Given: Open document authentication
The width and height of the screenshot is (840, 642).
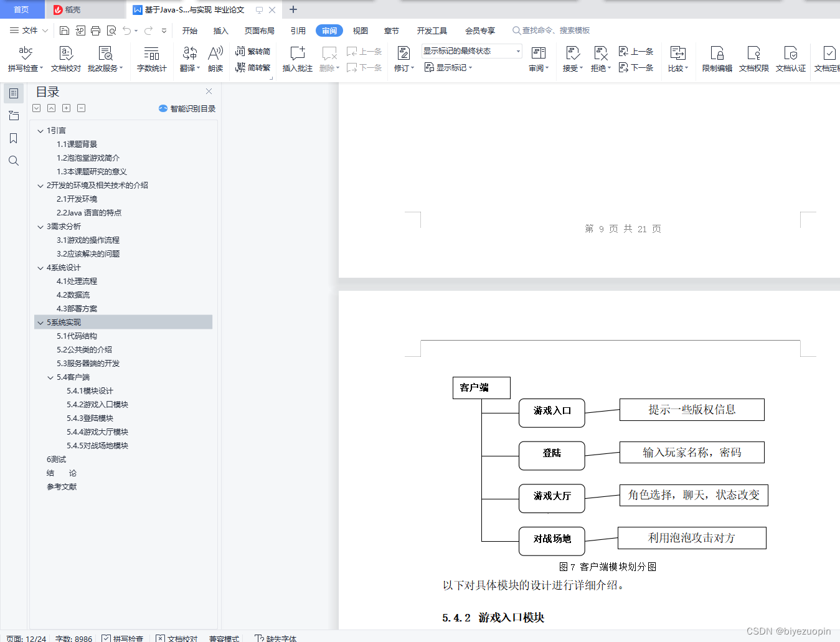Looking at the screenshot, I should 791,59.
